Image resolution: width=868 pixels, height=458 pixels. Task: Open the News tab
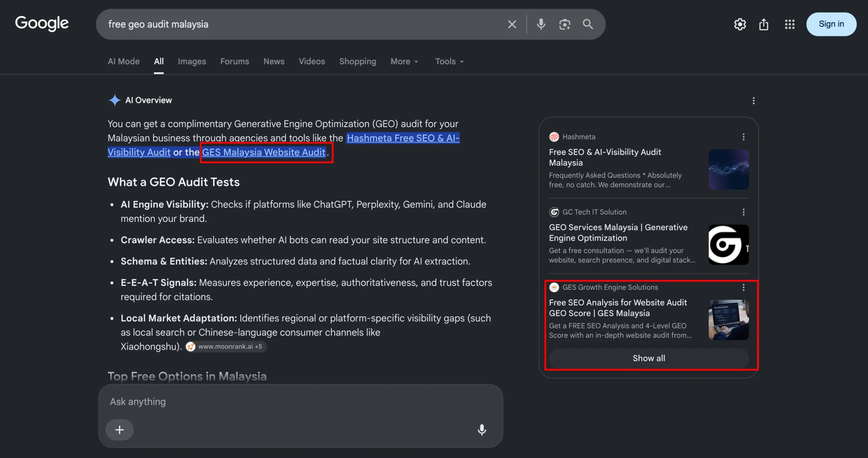tap(274, 61)
